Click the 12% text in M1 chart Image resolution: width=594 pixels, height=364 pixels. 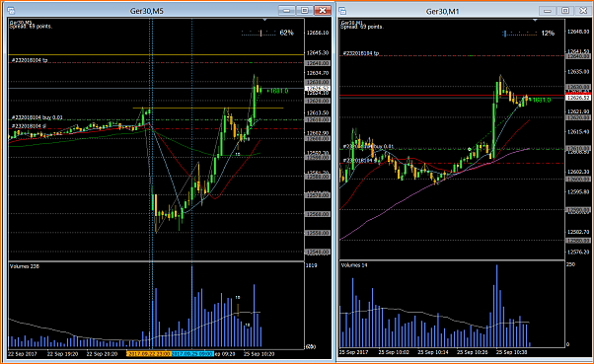point(548,34)
